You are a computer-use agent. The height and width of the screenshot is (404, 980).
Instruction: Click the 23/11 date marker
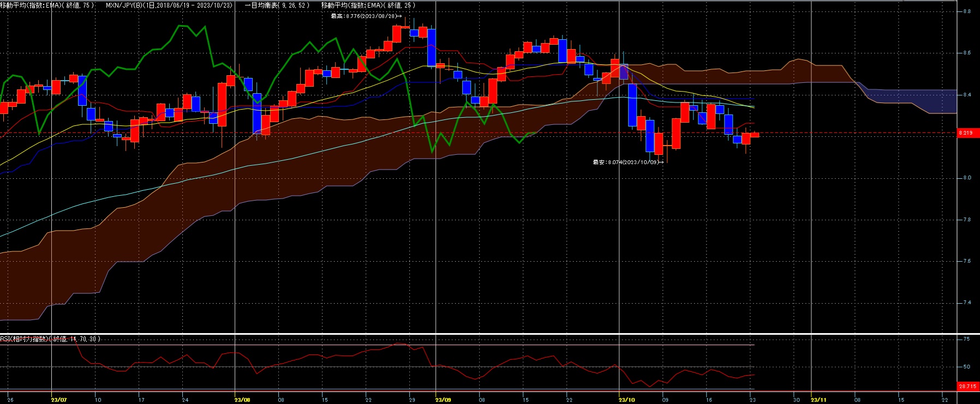point(818,400)
